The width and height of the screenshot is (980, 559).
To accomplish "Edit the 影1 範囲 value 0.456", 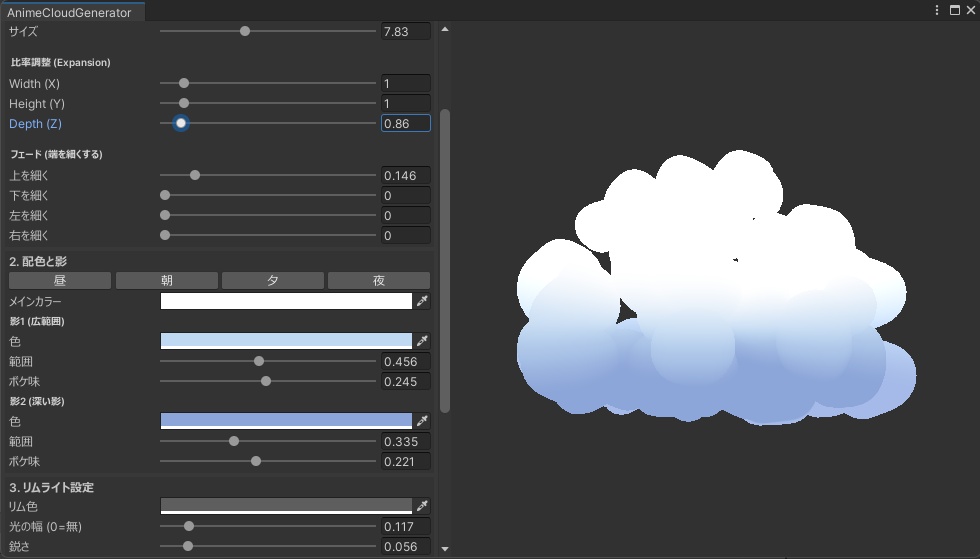I will tap(406, 361).
